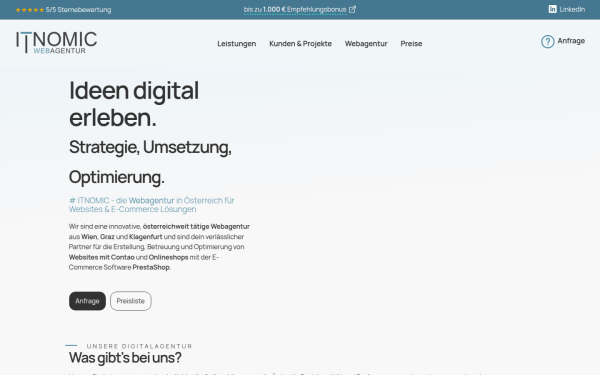
Task: Click the bold word 'Onlineshops'
Action: [168, 258]
